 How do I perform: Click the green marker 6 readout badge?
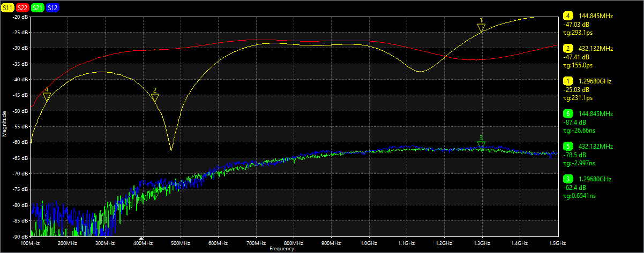[567, 113]
